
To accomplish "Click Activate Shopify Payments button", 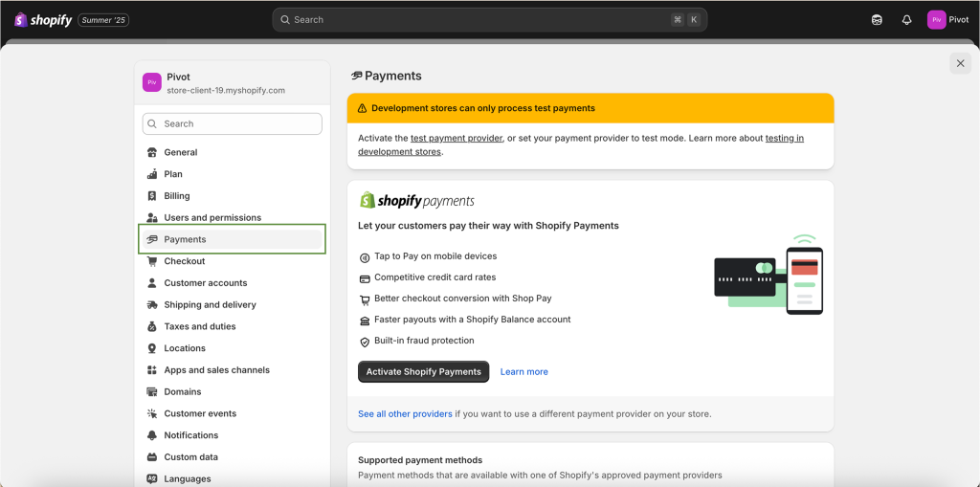I will click(424, 371).
